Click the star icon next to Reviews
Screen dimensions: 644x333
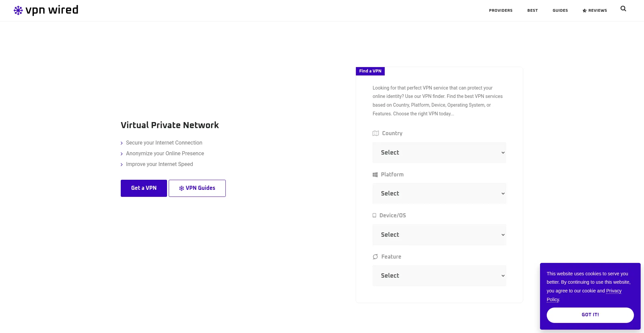coord(585,11)
